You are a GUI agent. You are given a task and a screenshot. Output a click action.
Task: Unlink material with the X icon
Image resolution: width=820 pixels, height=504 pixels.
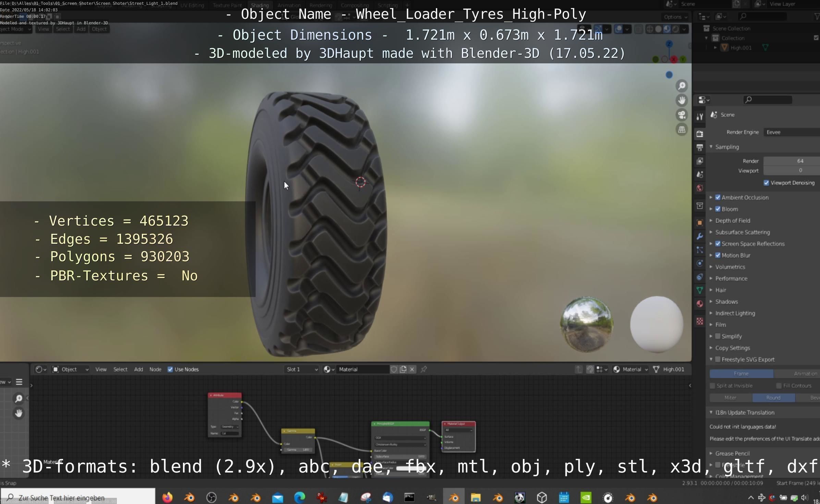click(x=412, y=369)
